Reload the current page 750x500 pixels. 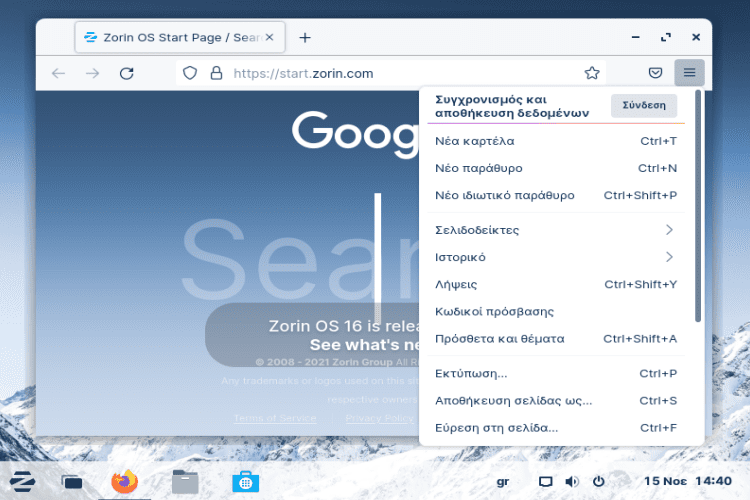coord(126,73)
